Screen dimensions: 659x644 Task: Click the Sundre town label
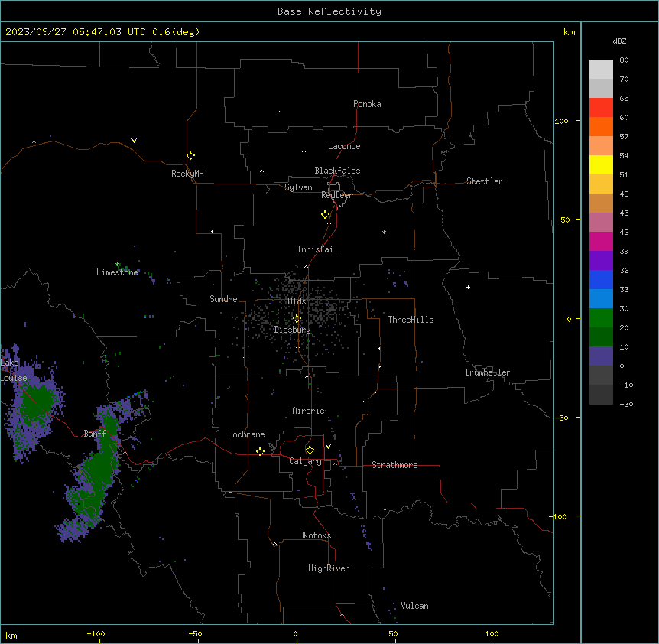point(223,299)
